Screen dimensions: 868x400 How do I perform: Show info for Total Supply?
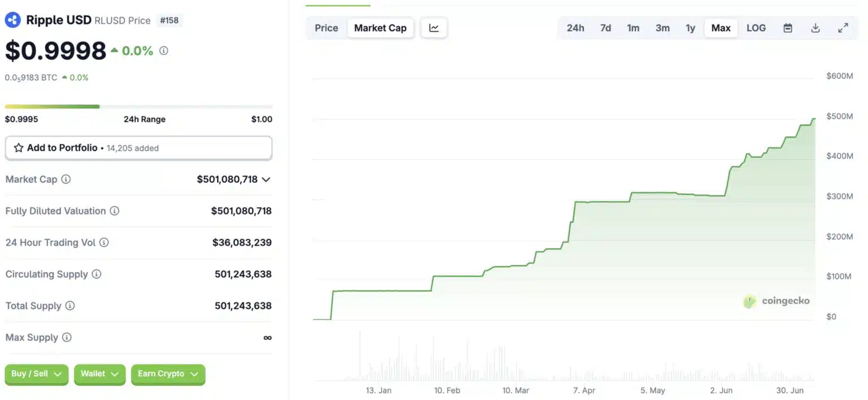[70, 306]
